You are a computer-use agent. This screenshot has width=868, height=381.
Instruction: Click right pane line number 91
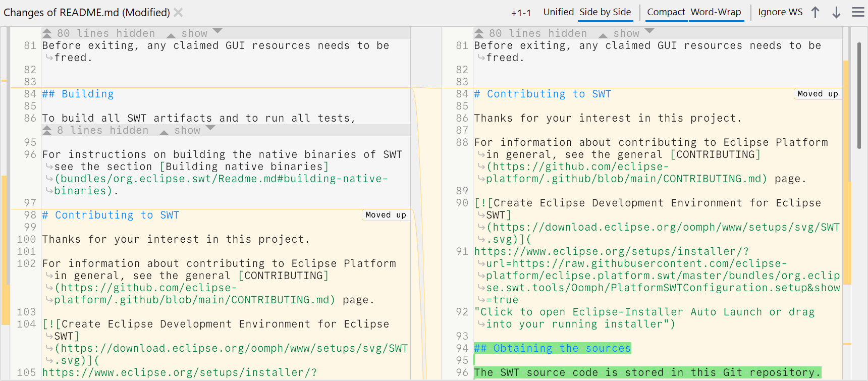click(462, 251)
